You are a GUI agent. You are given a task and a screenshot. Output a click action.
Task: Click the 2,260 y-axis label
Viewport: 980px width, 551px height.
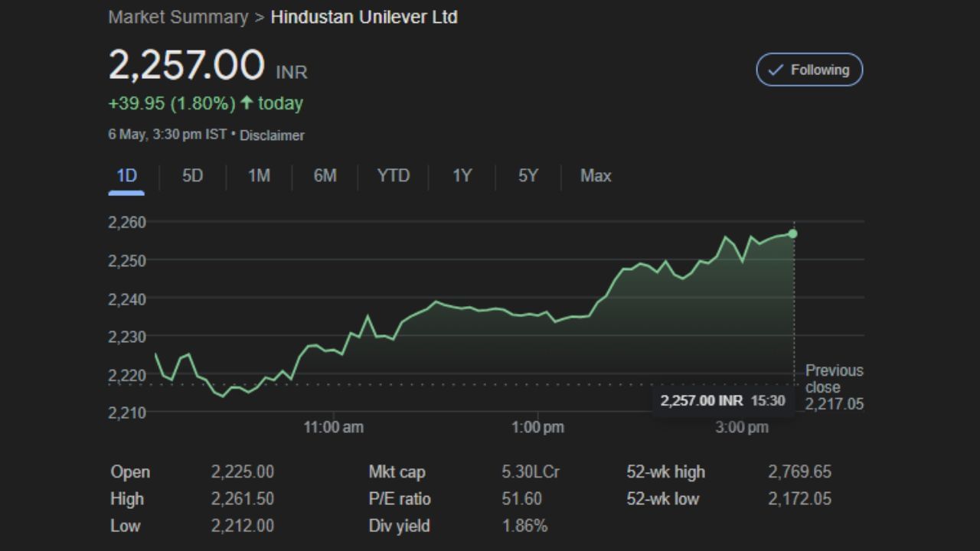coord(127,223)
